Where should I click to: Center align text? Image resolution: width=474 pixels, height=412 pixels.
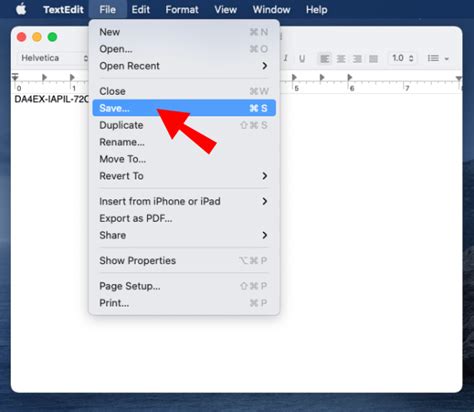341,59
